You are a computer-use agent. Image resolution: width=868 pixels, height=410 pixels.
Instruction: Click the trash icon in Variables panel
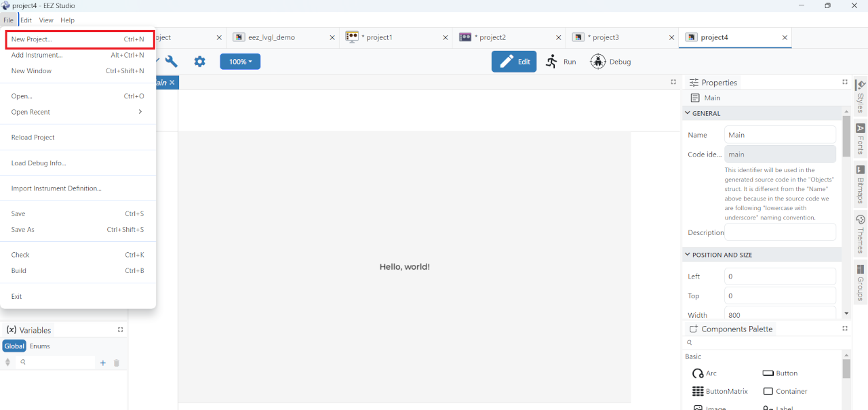pyautogui.click(x=117, y=363)
